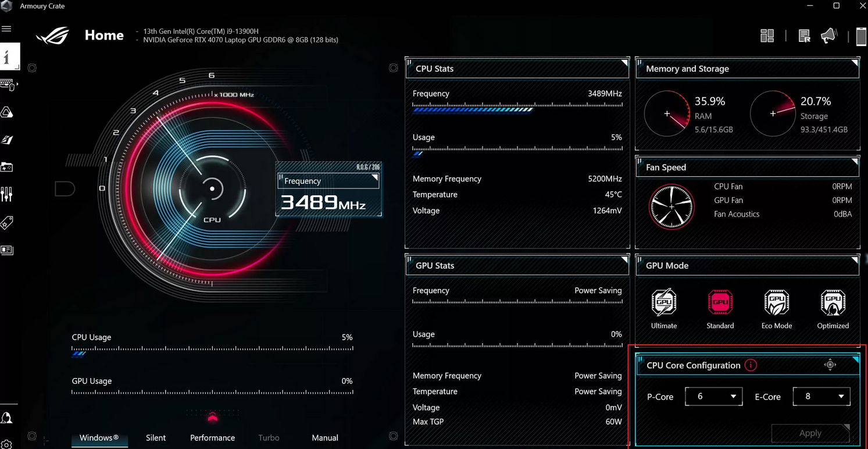Click the Apply button for core configuration
The width and height of the screenshot is (868, 449).
pos(810,433)
